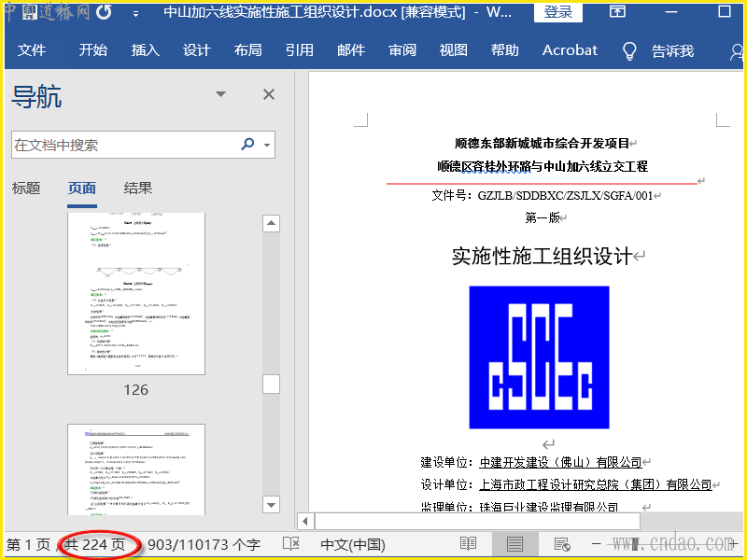The height and width of the screenshot is (560, 747).
Task: Click the blue CSCEC logo image
Action: (x=540, y=357)
